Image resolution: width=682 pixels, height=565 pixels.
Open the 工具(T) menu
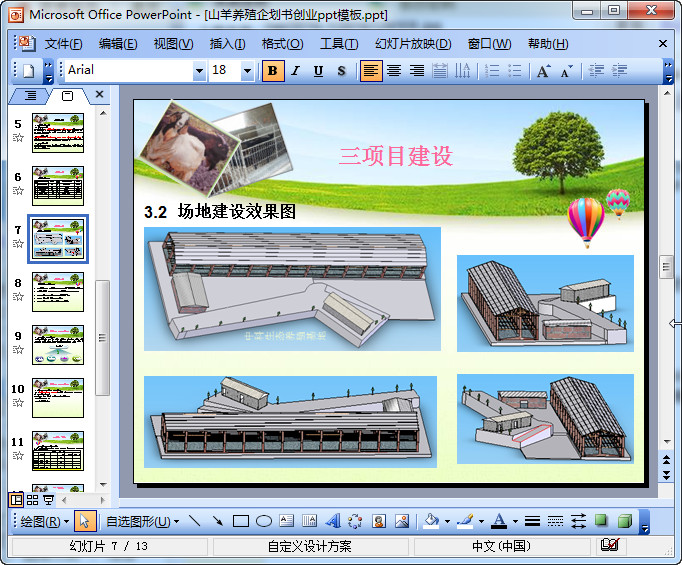point(339,44)
